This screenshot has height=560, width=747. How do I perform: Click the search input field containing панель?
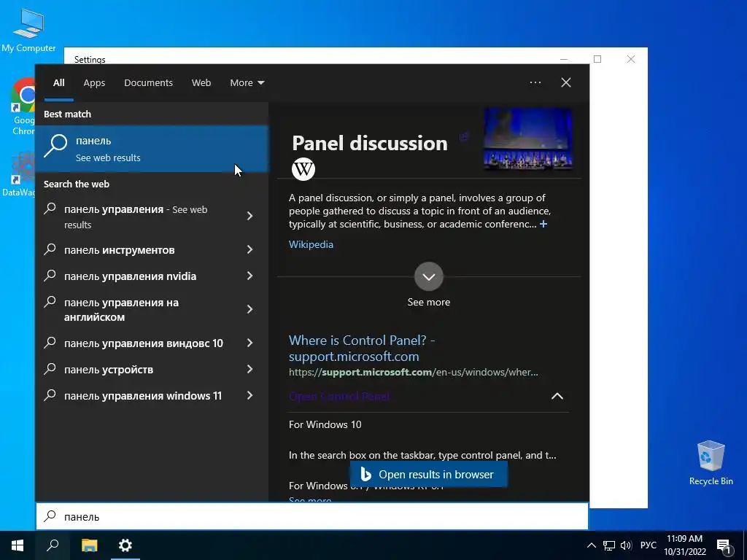pos(312,516)
